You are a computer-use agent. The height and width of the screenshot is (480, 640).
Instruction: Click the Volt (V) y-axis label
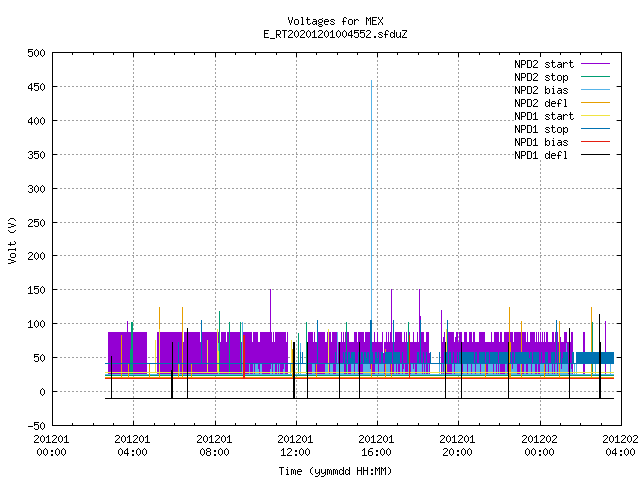click(12, 240)
